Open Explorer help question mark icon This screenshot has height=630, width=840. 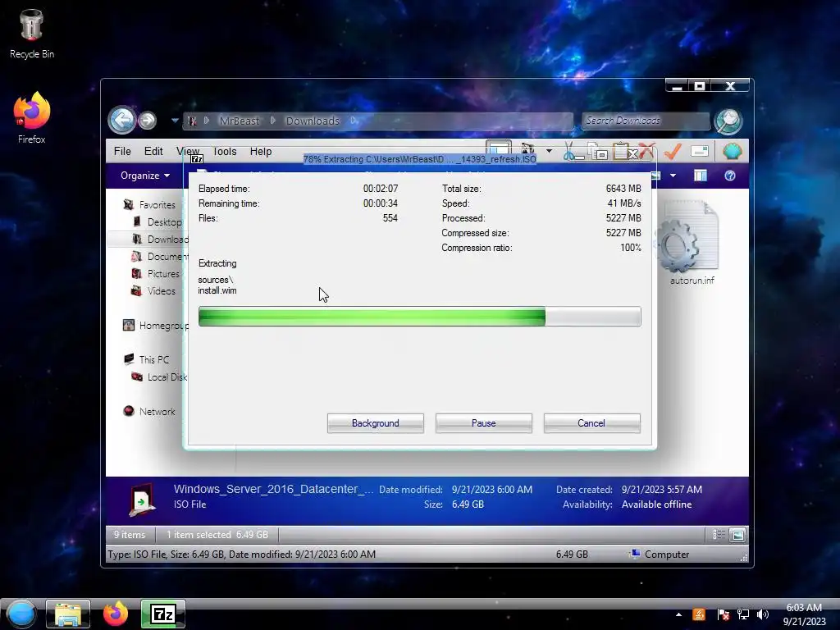point(729,176)
